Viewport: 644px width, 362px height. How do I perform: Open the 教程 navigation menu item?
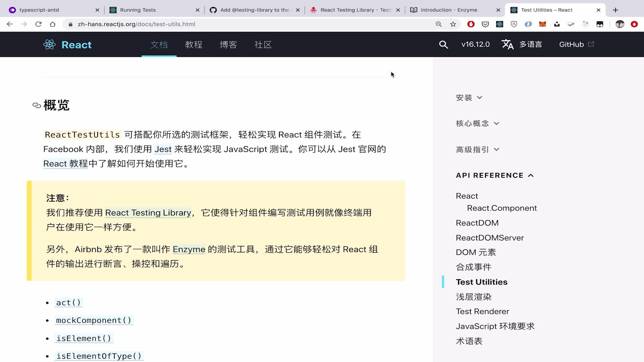(x=194, y=45)
